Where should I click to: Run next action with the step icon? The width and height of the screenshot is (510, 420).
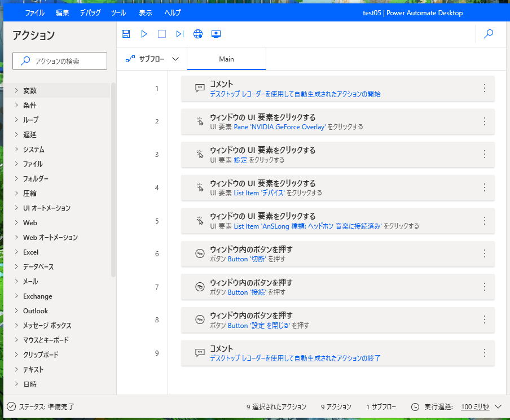180,34
